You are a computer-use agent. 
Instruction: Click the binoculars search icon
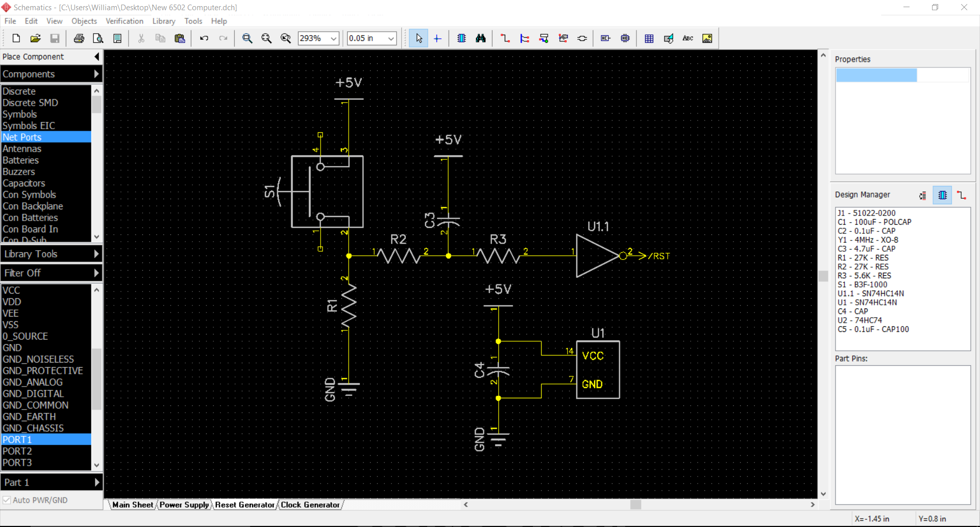[480, 38]
